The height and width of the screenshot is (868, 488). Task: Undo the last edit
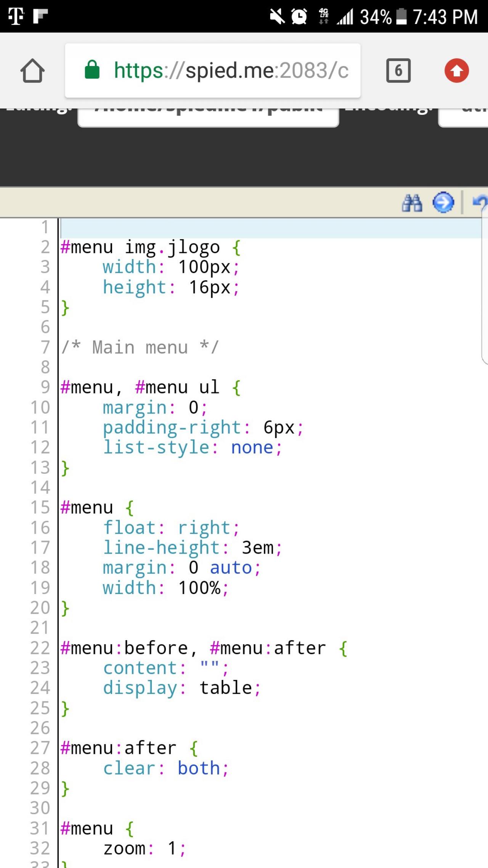click(x=480, y=203)
